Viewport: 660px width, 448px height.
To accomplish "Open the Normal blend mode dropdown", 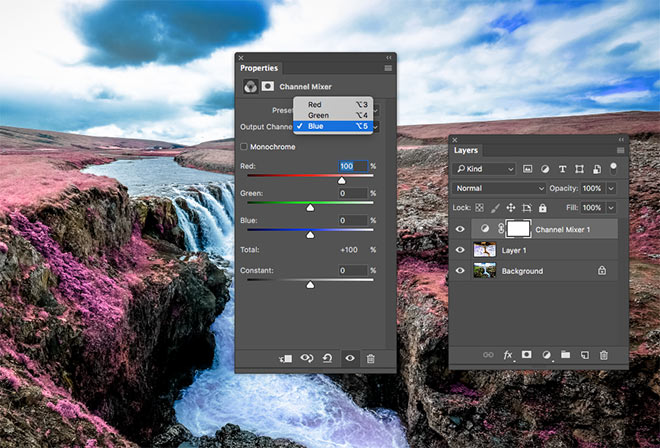I will pyautogui.click(x=499, y=188).
